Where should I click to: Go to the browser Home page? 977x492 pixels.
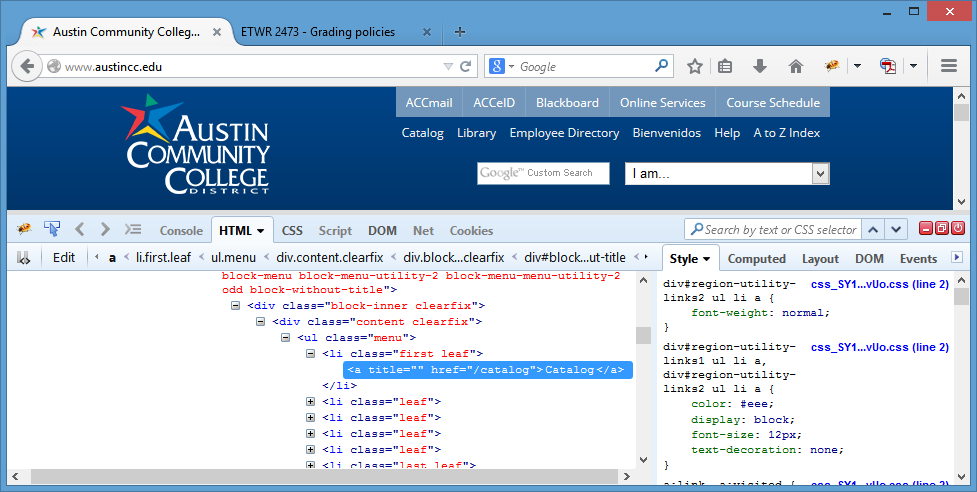(796, 66)
